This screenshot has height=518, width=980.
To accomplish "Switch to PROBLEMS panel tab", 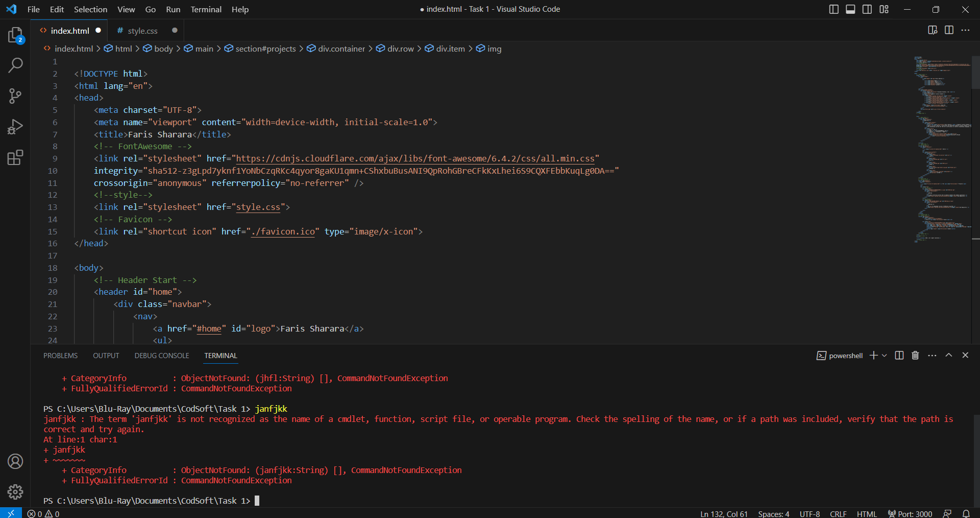I will click(60, 356).
